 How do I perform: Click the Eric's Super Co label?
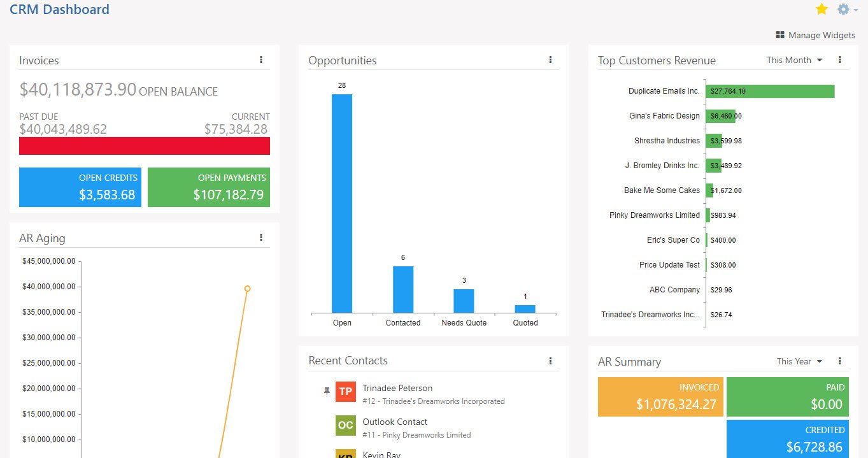point(673,240)
